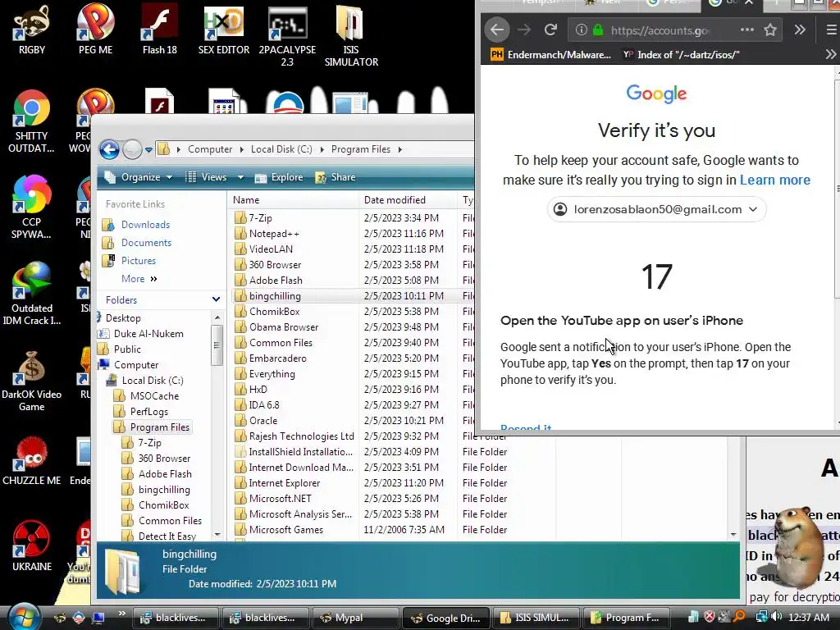
Task: Click the Explore toolbar button
Action: click(x=279, y=177)
